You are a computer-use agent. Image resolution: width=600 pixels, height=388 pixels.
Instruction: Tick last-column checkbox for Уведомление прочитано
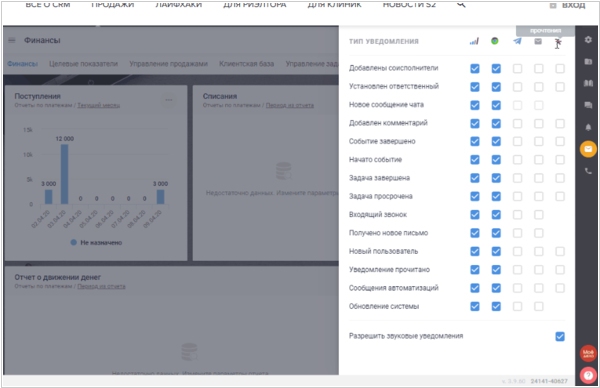point(560,270)
